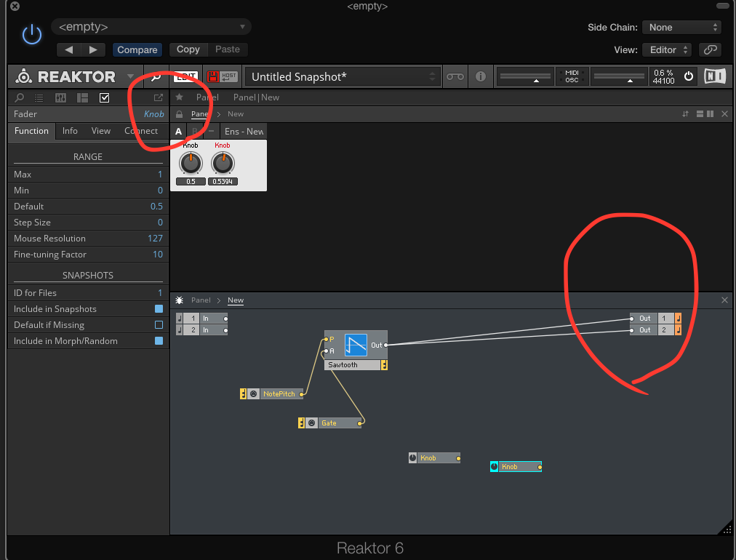Toggle the Include in Snapshots checkbox
This screenshot has width=736, height=560.
159,309
